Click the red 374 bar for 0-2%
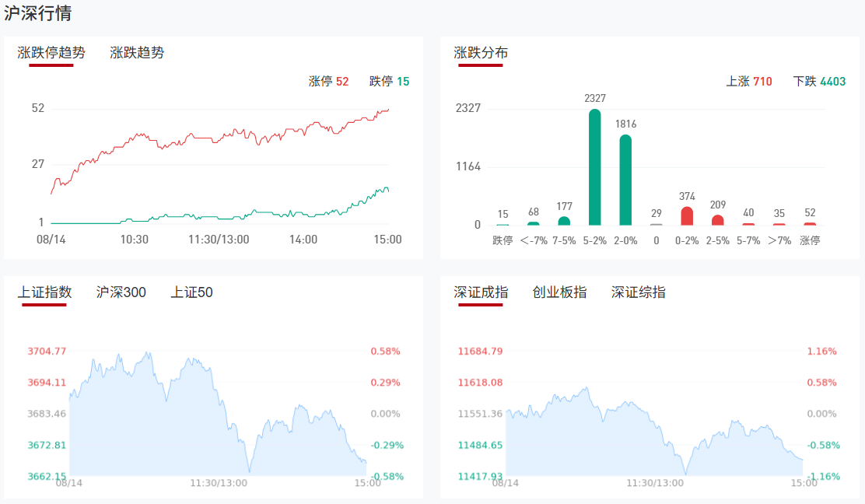Screen dimensions: 865x504 pos(687,216)
